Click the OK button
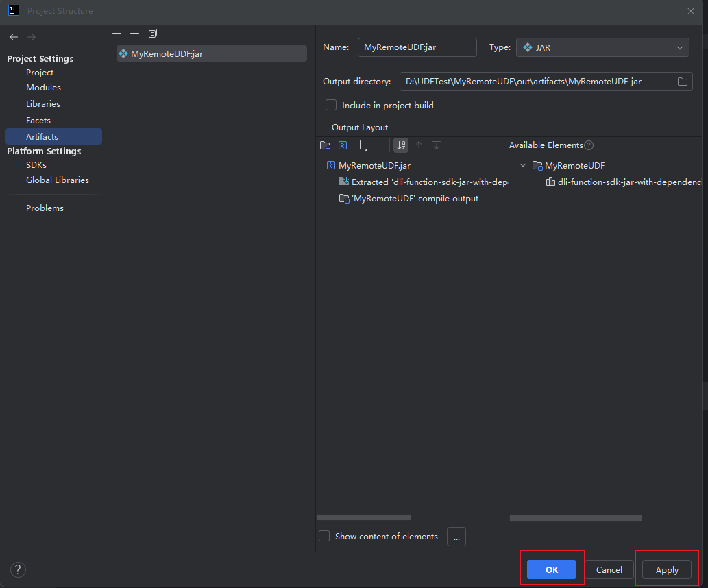708x588 pixels. tap(551, 569)
